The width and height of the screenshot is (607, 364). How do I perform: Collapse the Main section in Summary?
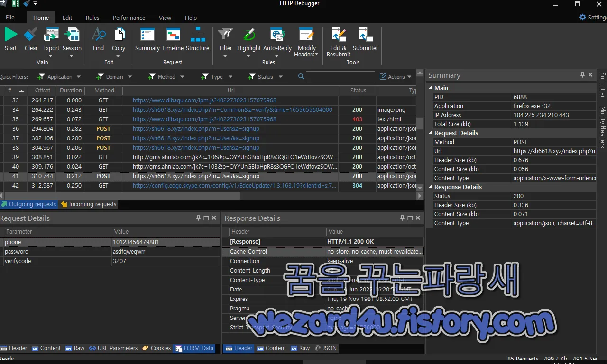point(431,88)
